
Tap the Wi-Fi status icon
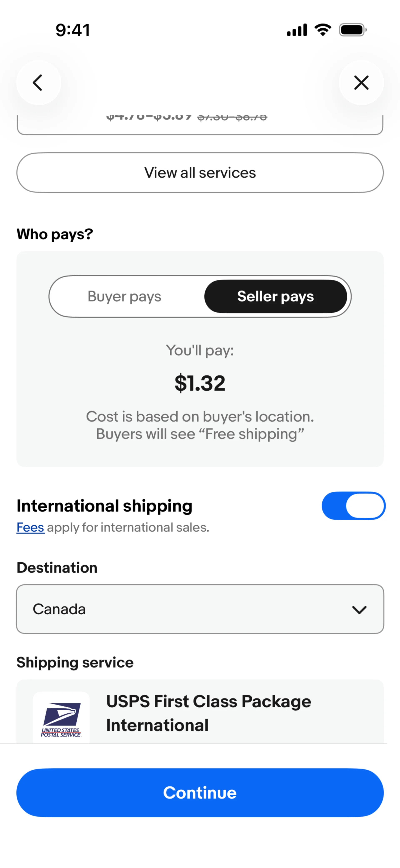pos(322,30)
